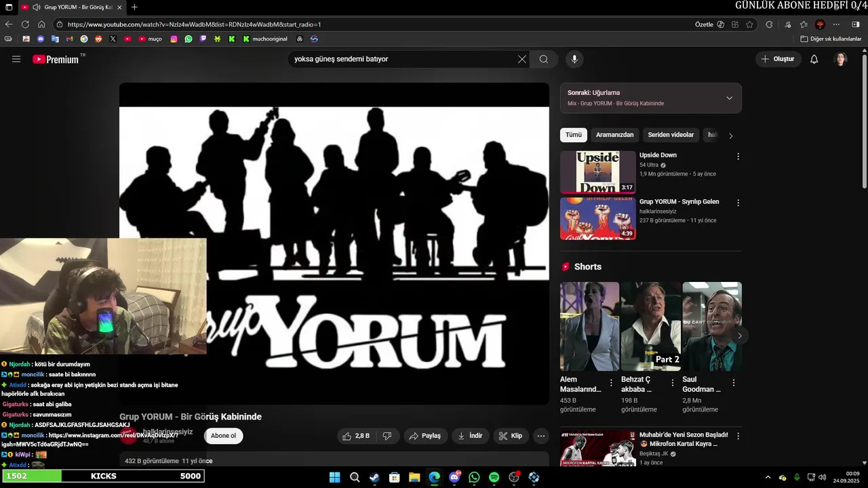Open options for Saul Goodman short
Screen dimensions: 868x488
[734, 383]
